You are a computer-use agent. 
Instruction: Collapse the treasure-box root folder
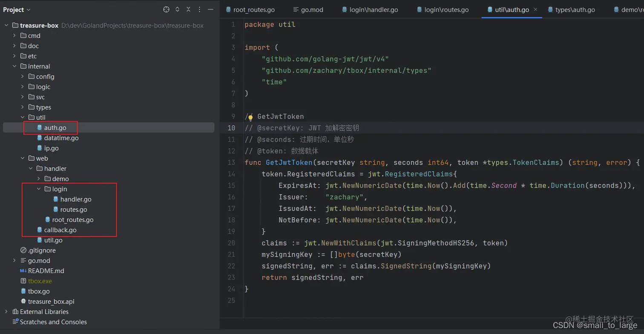(x=6, y=26)
